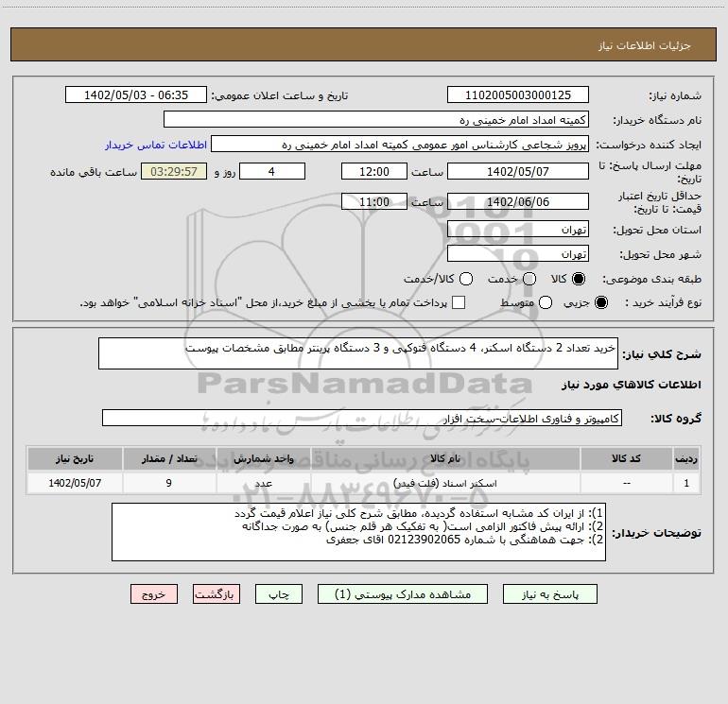Viewport: 728px width, 704px height.
Task: Click the گروه کالا field
Action: (x=362, y=418)
